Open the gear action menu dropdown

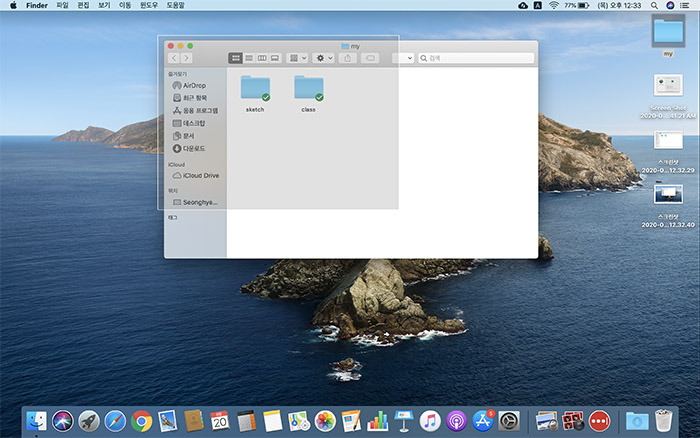point(324,58)
